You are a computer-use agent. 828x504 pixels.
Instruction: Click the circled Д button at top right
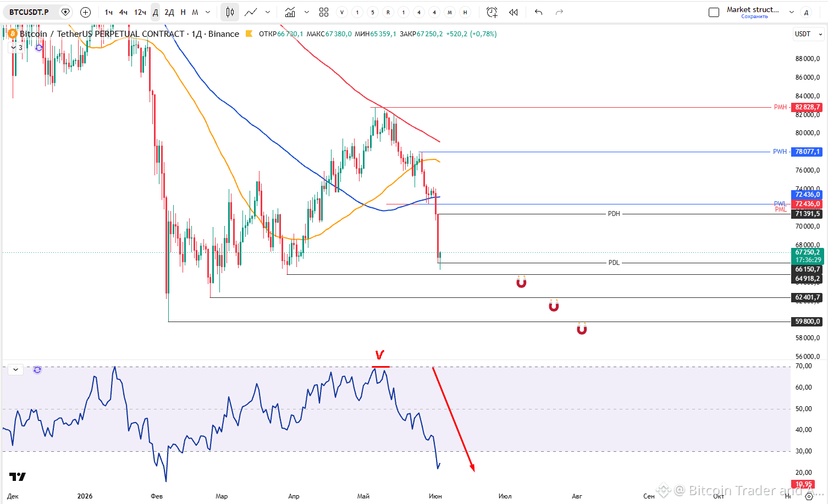point(806,12)
